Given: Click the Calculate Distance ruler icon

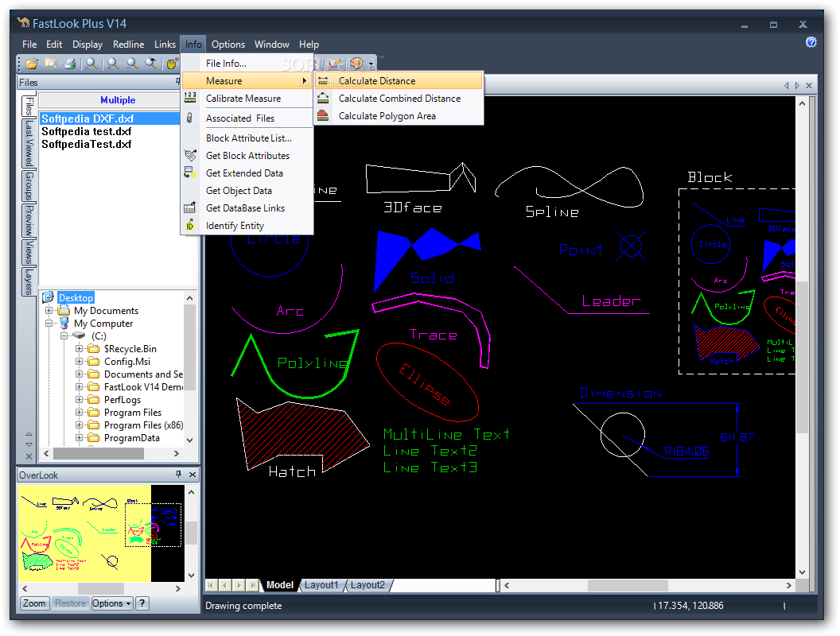Looking at the screenshot, I should point(323,81).
